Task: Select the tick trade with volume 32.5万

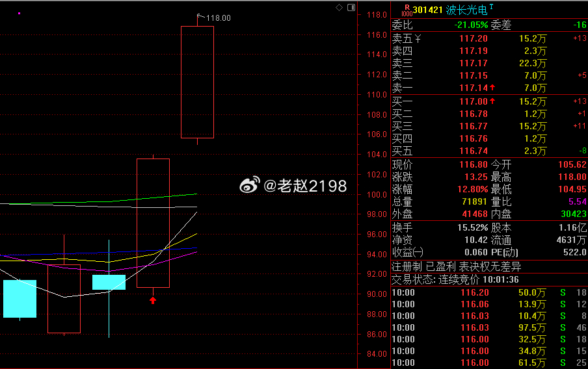Action: (489, 339)
